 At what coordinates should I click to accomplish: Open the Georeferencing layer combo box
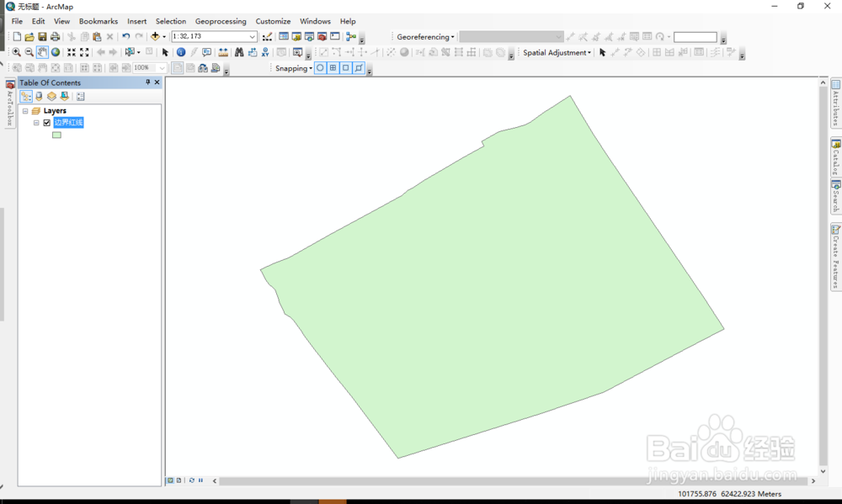511,36
